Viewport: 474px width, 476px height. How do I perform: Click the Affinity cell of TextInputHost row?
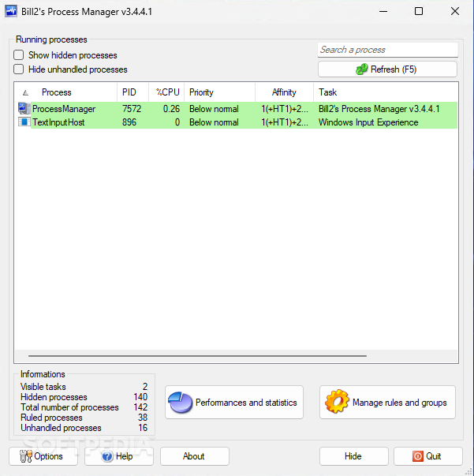click(285, 122)
